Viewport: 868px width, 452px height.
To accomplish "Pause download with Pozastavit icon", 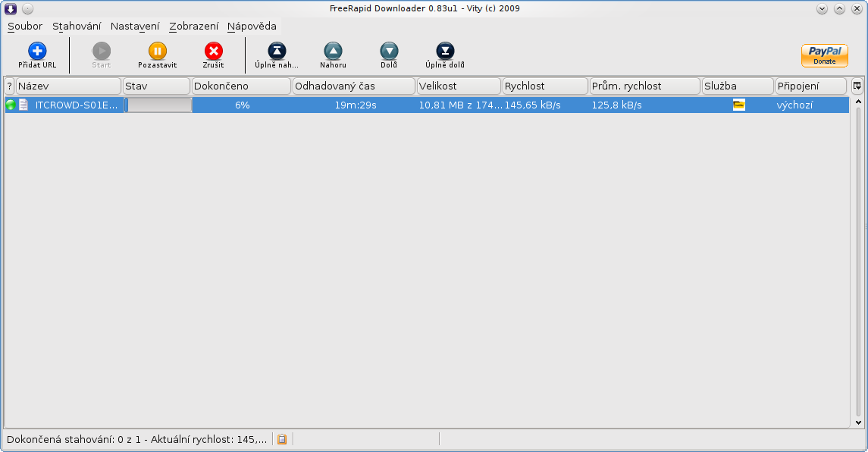I will [x=157, y=51].
